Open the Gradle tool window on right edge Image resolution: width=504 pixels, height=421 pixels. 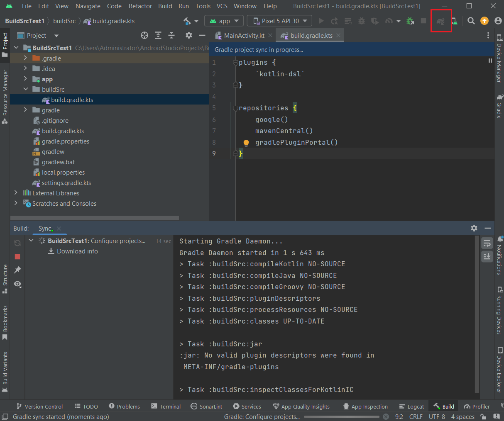tap(499, 106)
